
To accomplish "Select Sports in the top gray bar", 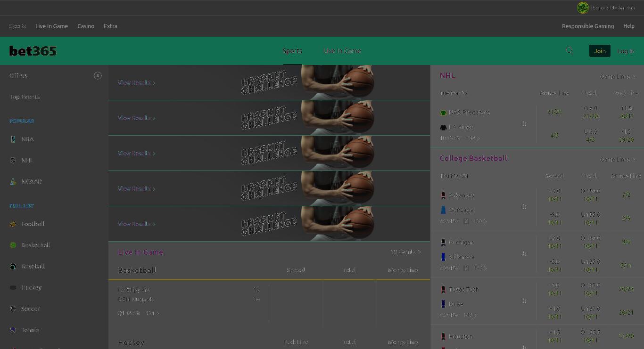I will 17,26.
